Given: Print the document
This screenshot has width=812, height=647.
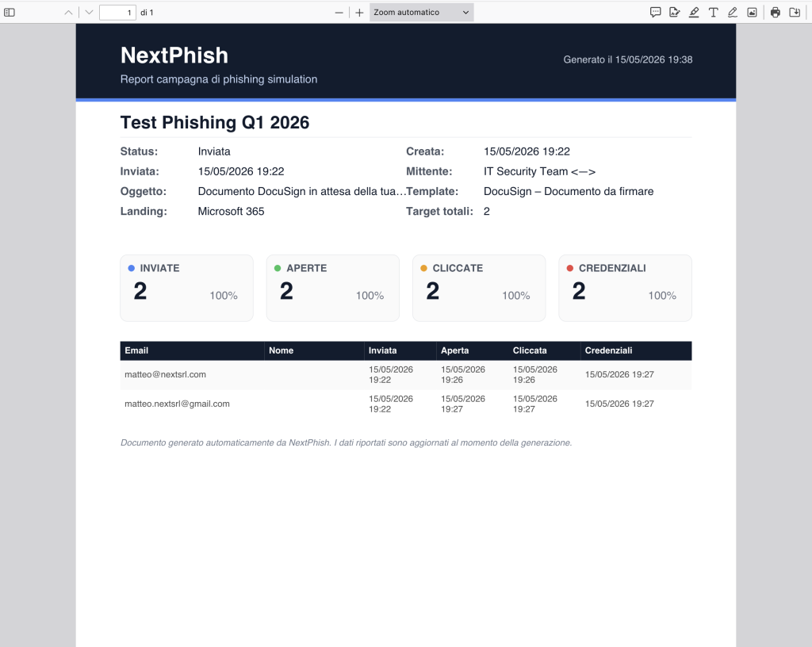Looking at the screenshot, I should click(x=776, y=13).
